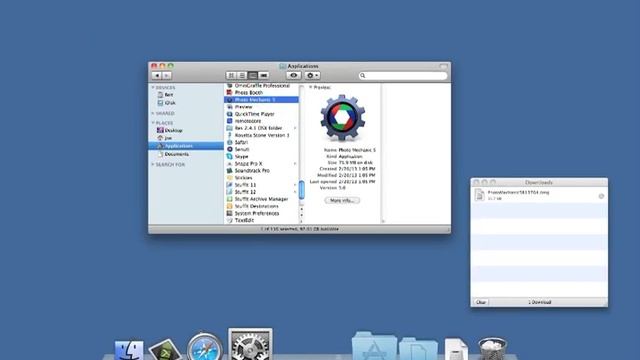
Task: Select Photo Mechanic 5 in the list
Action: [262, 100]
